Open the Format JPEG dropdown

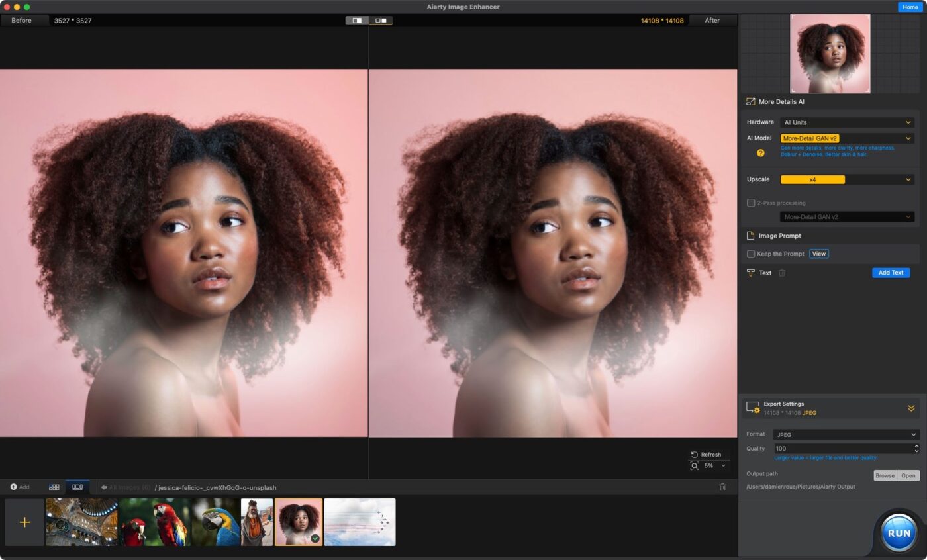coord(846,435)
